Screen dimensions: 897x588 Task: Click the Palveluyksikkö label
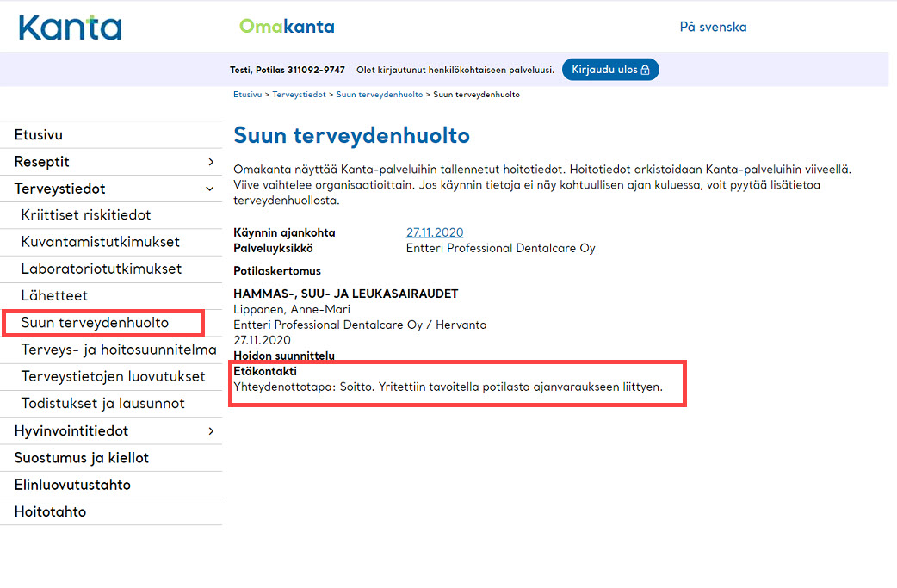pyautogui.click(x=273, y=248)
